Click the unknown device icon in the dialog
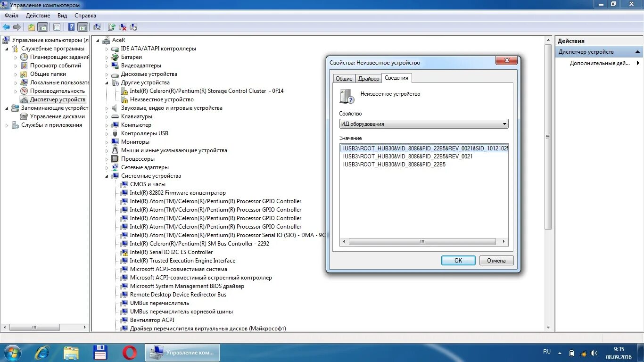The height and width of the screenshot is (362, 644). [x=347, y=96]
